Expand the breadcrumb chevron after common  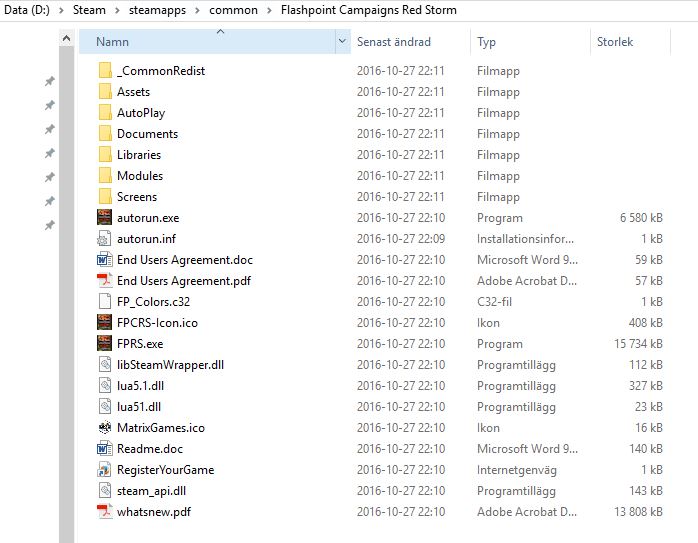click(269, 10)
